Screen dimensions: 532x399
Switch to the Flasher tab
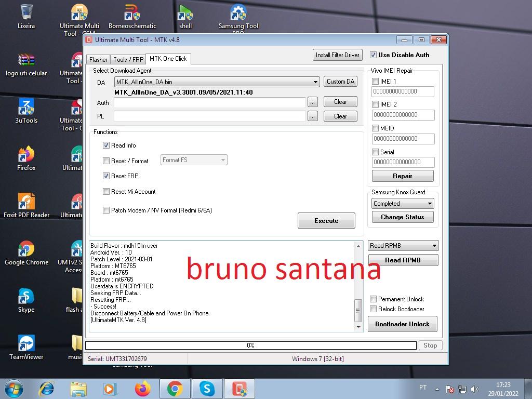click(98, 59)
